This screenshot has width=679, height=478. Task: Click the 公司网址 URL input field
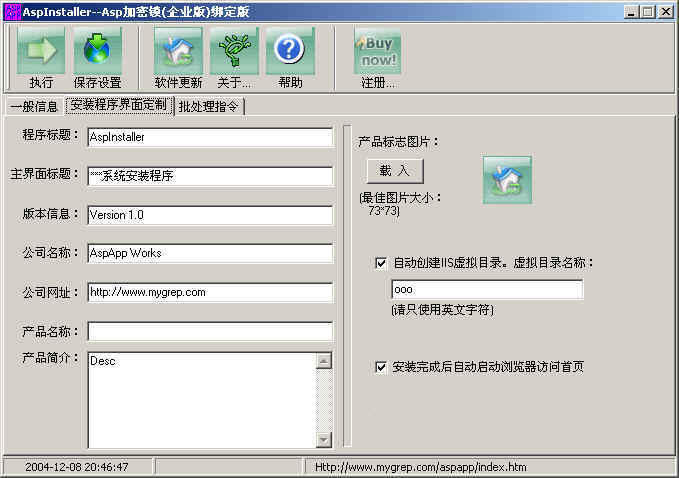tap(209, 292)
